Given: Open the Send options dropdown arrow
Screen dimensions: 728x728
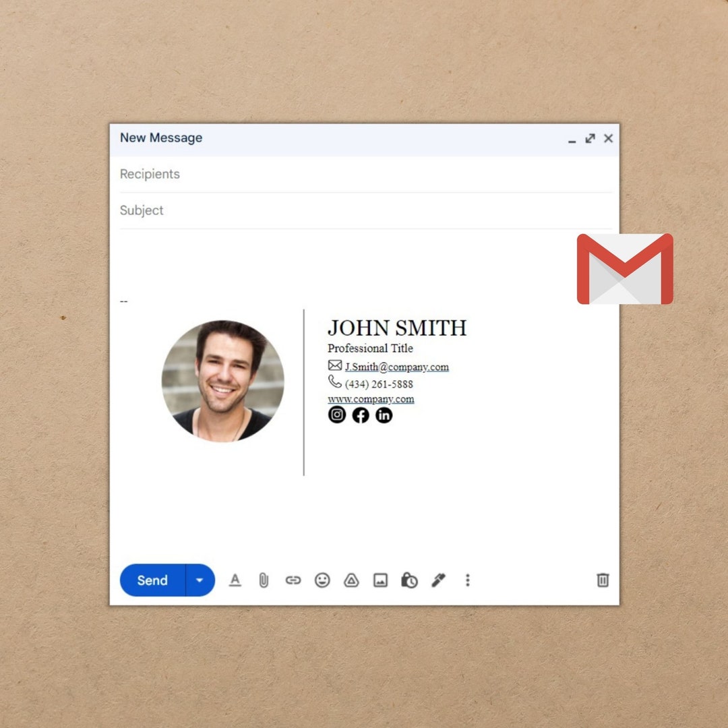Looking at the screenshot, I should click(x=200, y=580).
